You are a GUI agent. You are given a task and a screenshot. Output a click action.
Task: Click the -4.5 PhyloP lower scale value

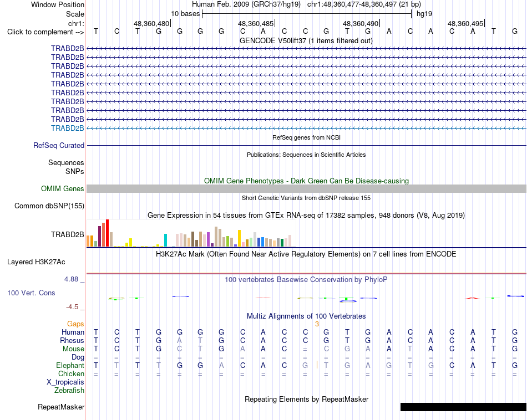pos(72,307)
